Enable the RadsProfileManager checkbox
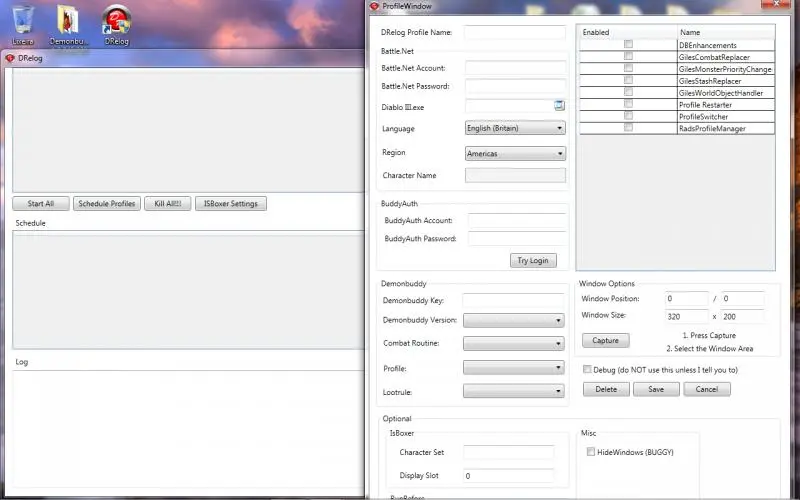Screen dimensions: 800x500 click(628, 128)
